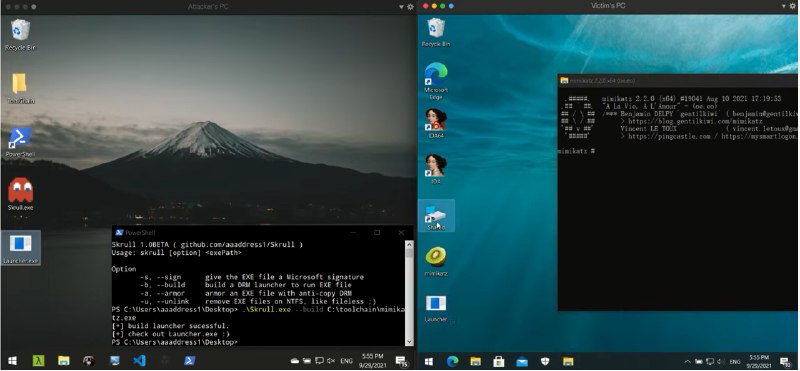
Task: Open Mail app from Victim's taskbar
Action: click(x=521, y=361)
